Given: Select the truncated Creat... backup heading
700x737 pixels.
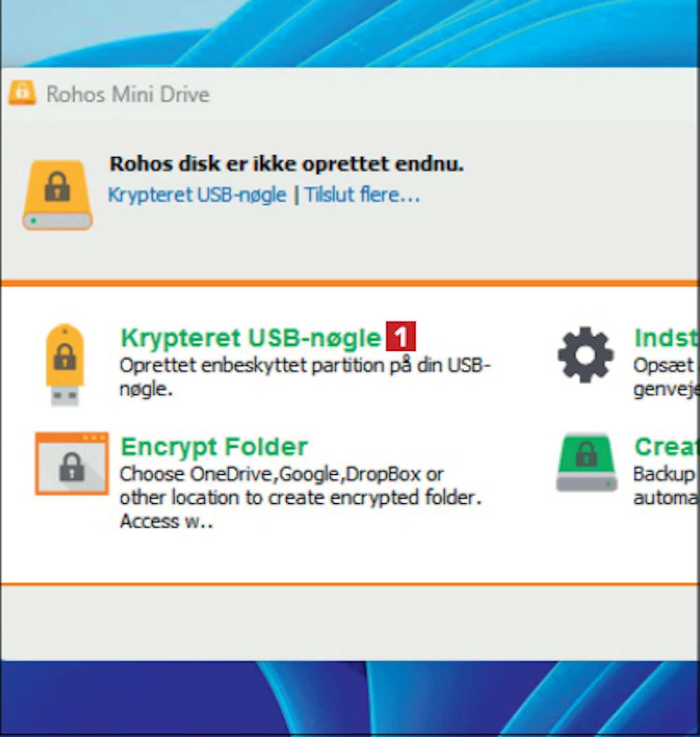Looking at the screenshot, I should [x=666, y=447].
